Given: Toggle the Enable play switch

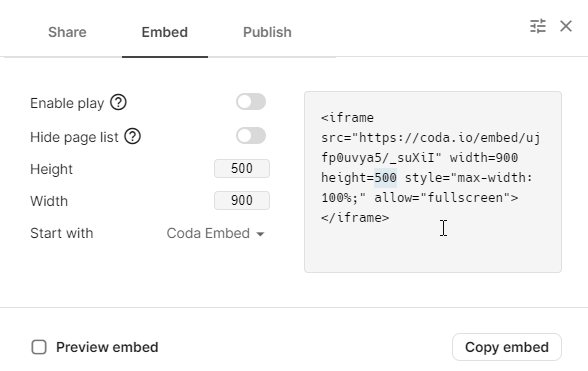Looking at the screenshot, I should click(251, 102).
